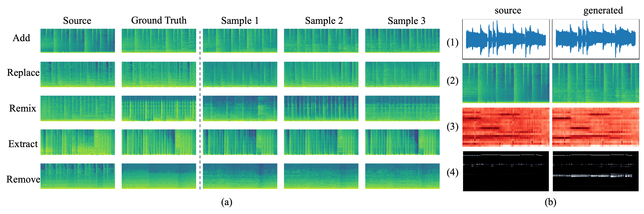The height and width of the screenshot is (214, 644).
Task: Click the bottom-right spectrogram of the grid
Action: (x=402, y=176)
